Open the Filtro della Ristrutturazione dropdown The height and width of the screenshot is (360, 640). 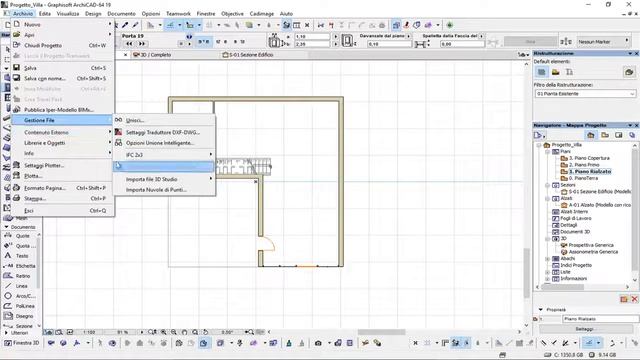(585, 94)
